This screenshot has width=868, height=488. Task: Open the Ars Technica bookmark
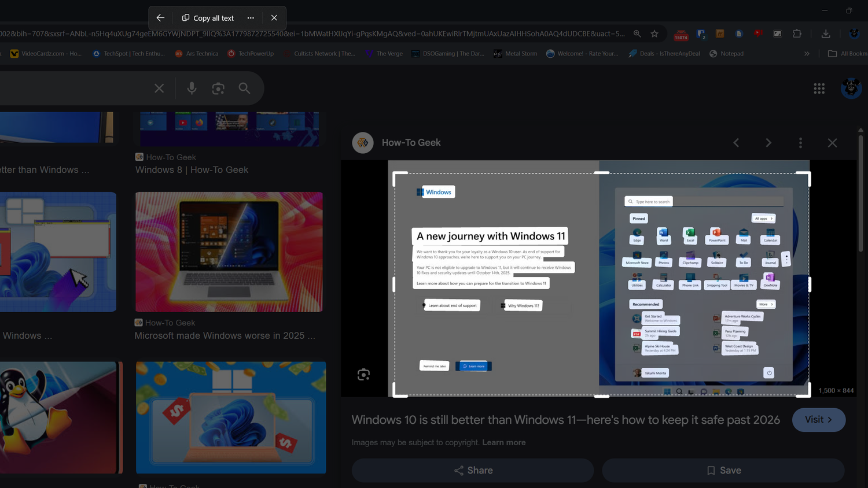196,53
